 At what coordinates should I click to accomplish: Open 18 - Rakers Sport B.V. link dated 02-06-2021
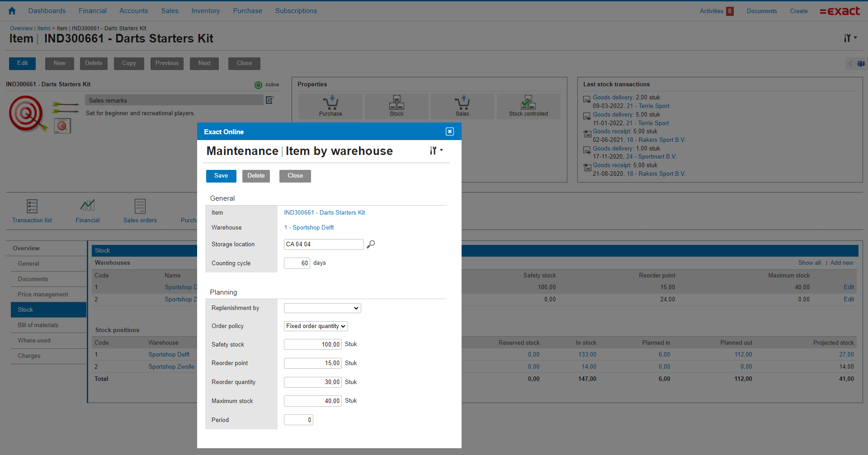656,140
